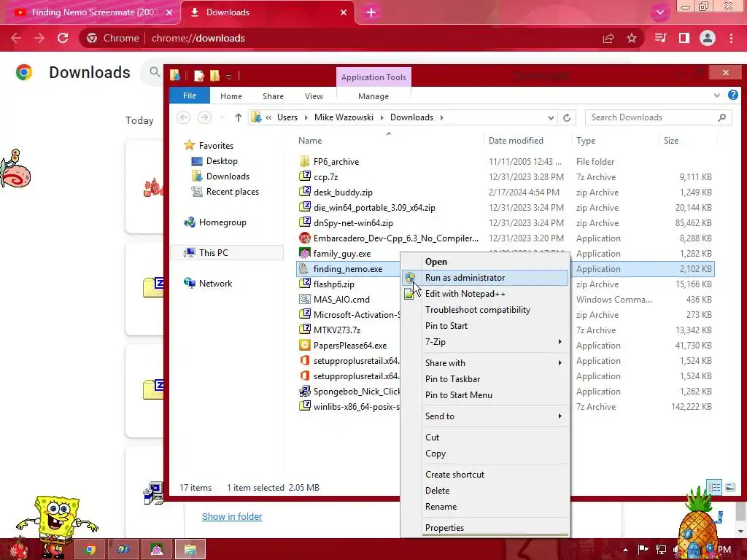Choose Troubleshoot compatibility menu entry

coord(485,310)
